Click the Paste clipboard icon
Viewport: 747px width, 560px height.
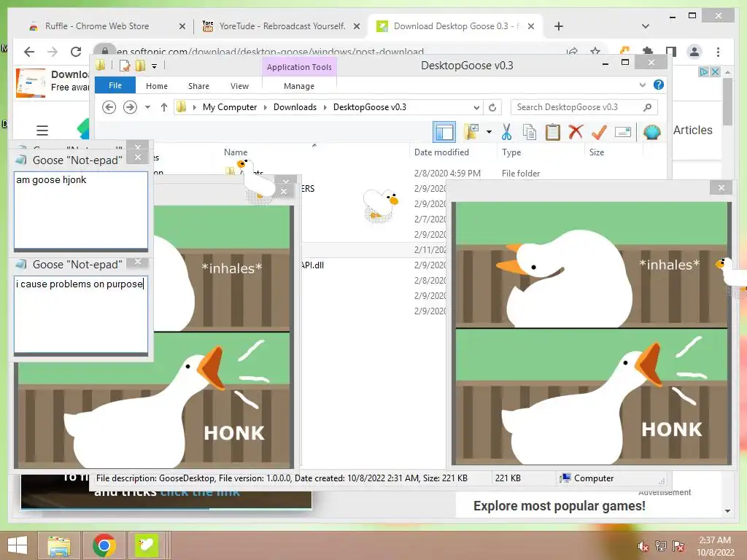(x=553, y=132)
